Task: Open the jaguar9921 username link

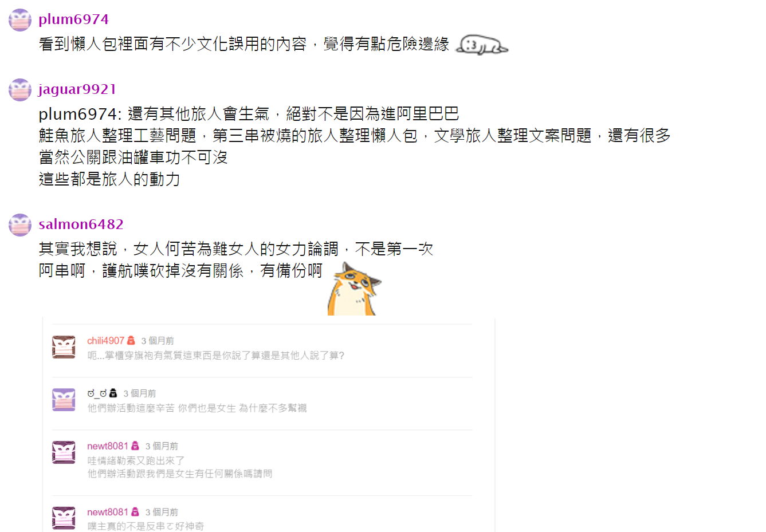Action: click(x=77, y=89)
